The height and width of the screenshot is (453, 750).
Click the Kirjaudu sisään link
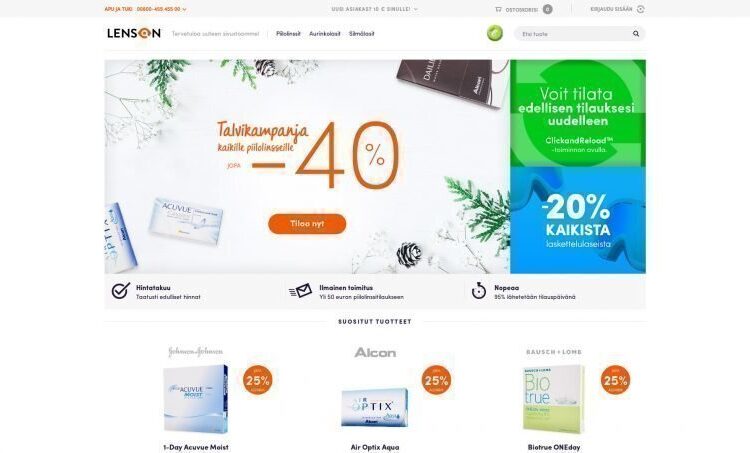(611, 9)
